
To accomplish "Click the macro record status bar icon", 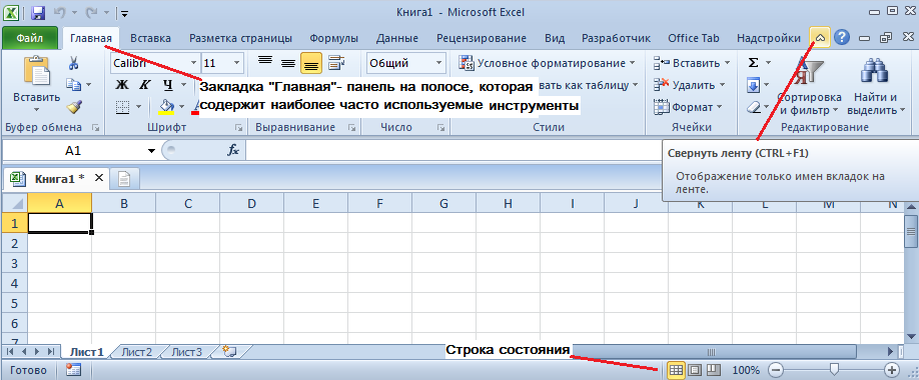I will click(x=74, y=369).
